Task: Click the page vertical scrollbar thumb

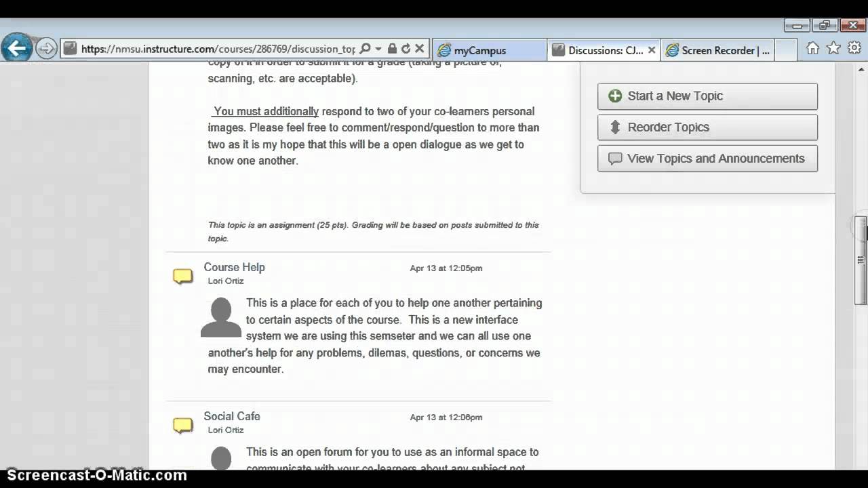Action: point(861,260)
